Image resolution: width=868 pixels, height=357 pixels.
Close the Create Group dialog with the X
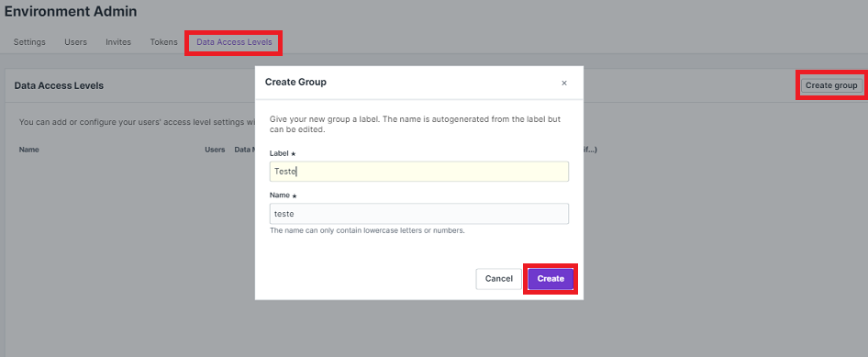pos(564,83)
